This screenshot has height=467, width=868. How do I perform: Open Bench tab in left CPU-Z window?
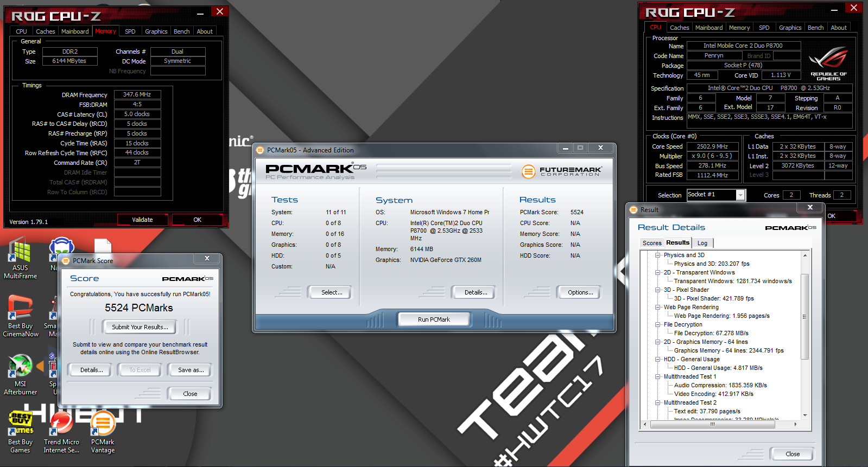182,31
